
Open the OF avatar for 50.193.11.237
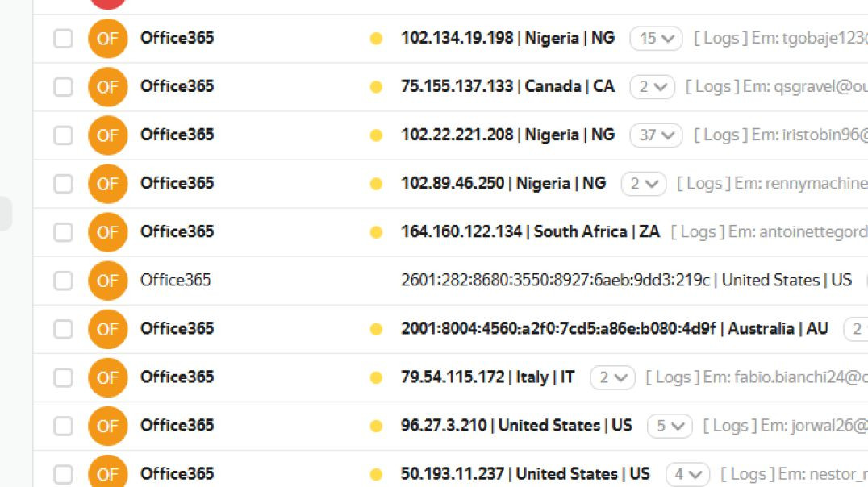108,472
